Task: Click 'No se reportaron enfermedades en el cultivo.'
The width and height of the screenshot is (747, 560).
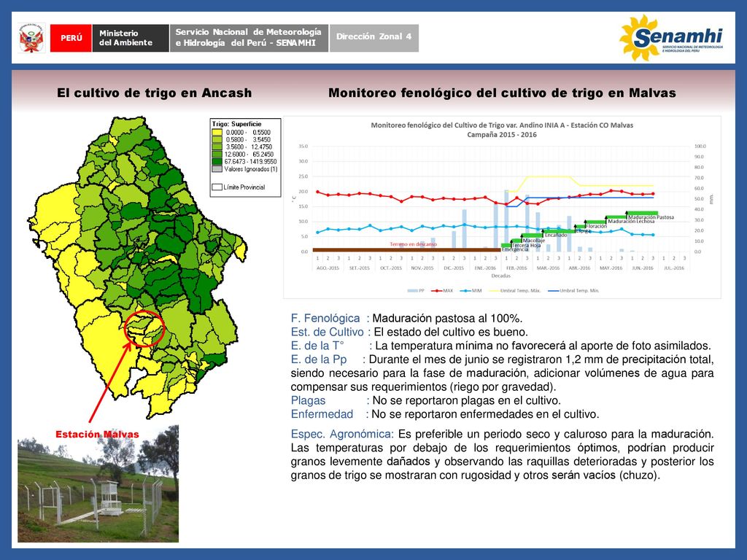Action: (x=485, y=414)
